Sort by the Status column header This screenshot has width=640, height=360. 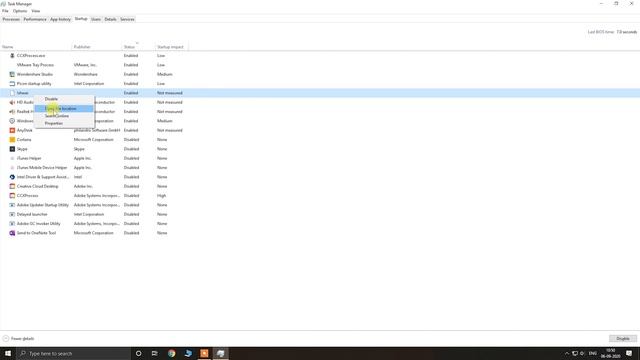tap(138, 47)
